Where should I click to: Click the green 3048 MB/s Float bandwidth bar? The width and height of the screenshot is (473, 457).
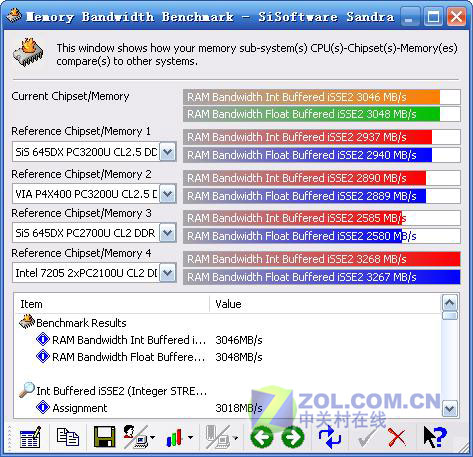pyautogui.click(x=322, y=114)
